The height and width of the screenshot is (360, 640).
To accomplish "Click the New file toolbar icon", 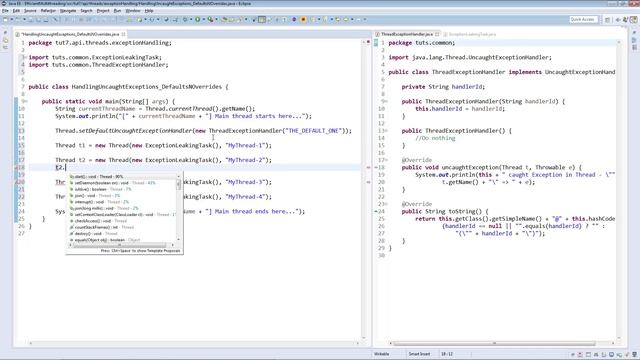I will point(5,19).
